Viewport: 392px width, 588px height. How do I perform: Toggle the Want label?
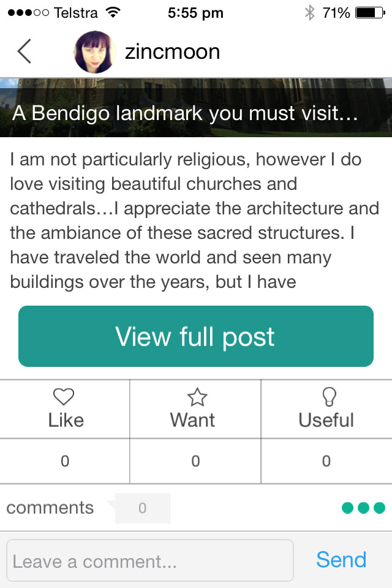point(192,420)
